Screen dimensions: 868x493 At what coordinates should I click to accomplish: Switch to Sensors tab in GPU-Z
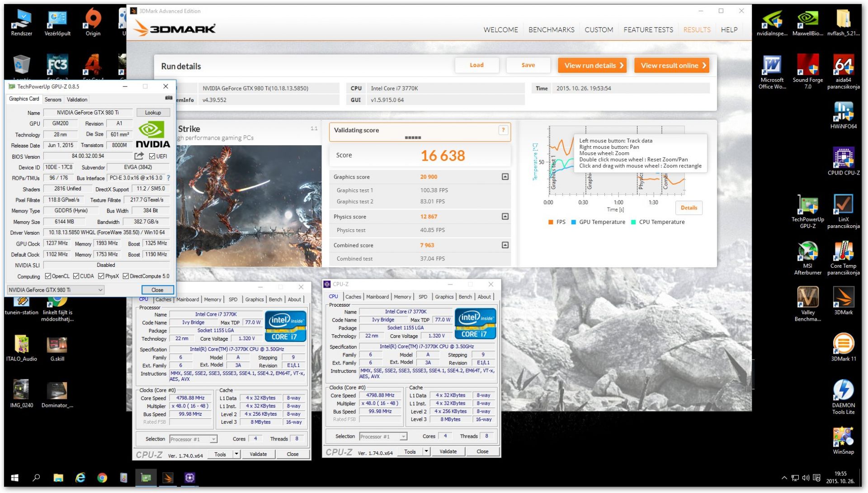tap(53, 100)
